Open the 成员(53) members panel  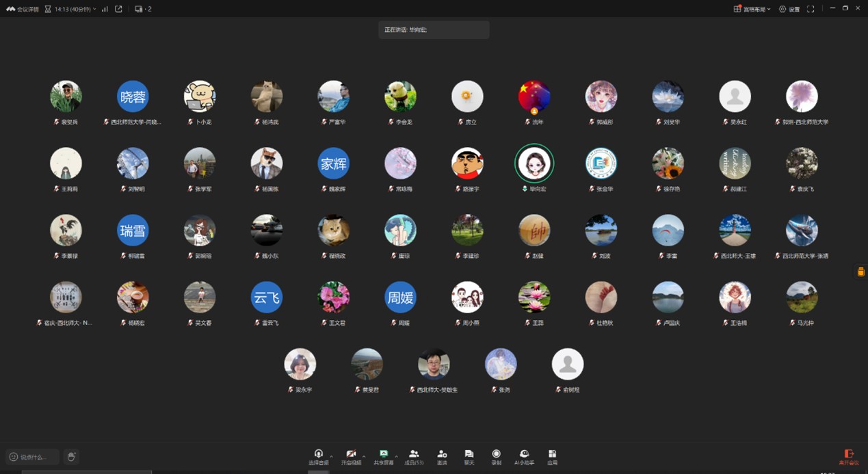pos(414,456)
